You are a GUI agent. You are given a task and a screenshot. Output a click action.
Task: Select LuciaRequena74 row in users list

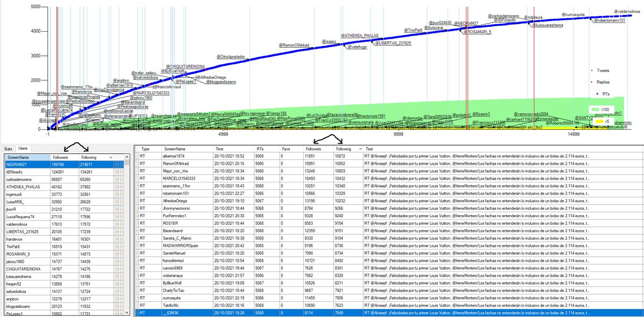coord(64,217)
